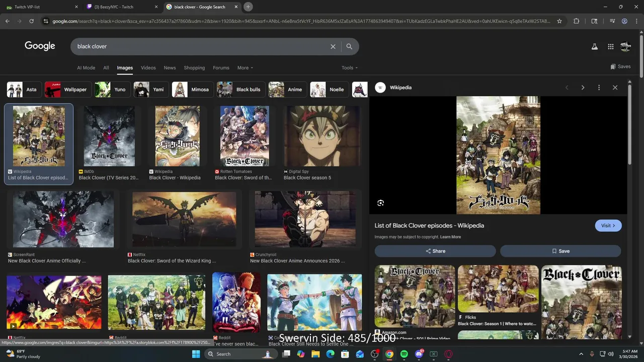Open the Windows Start menu
Screen dimensions: 644x362
[x=196, y=354]
